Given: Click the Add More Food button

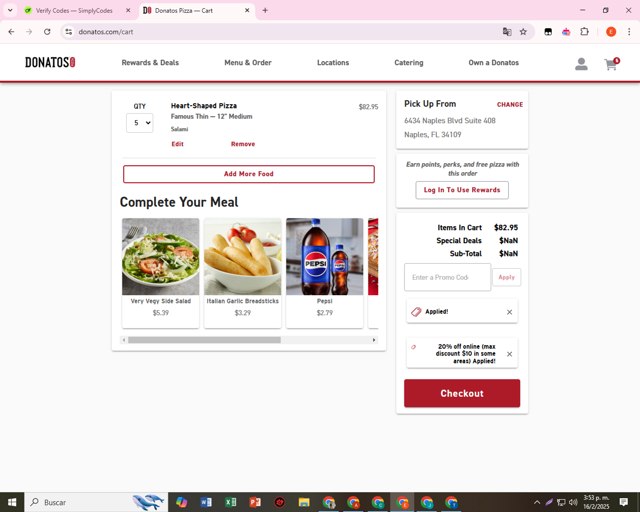Looking at the screenshot, I should coord(249,174).
